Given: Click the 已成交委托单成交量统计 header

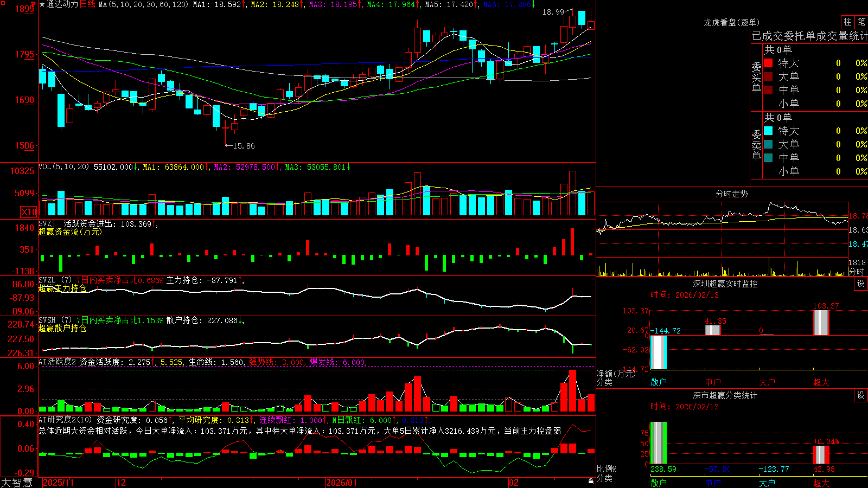Looking at the screenshot, I should click(809, 36).
